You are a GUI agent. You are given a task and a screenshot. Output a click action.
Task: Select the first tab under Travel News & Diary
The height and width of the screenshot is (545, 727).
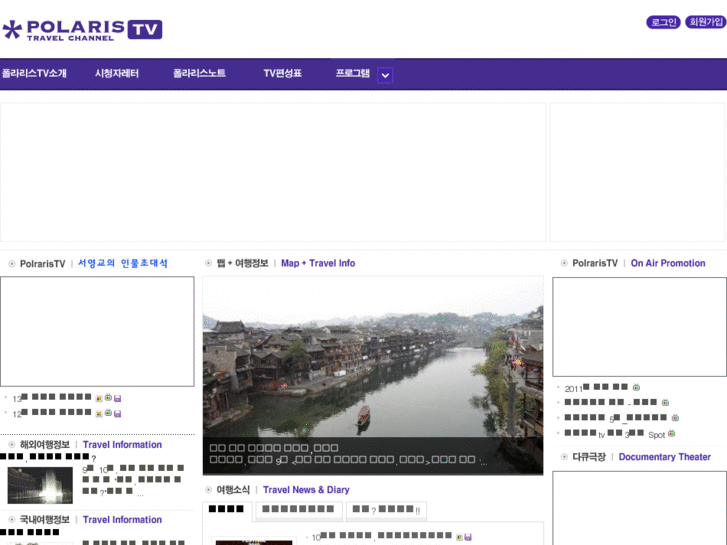(x=227, y=510)
